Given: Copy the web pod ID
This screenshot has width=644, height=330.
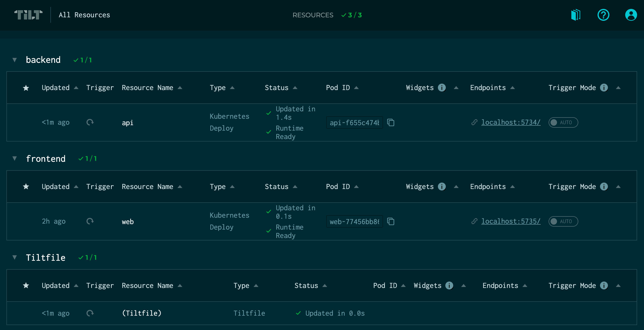Looking at the screenshot, I should tap(391, 221).
